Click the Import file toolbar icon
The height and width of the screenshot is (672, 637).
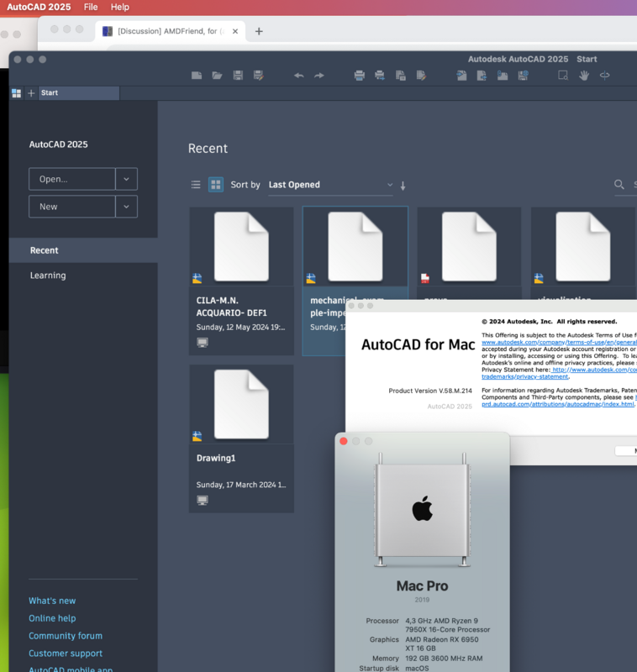coord(461,76)
